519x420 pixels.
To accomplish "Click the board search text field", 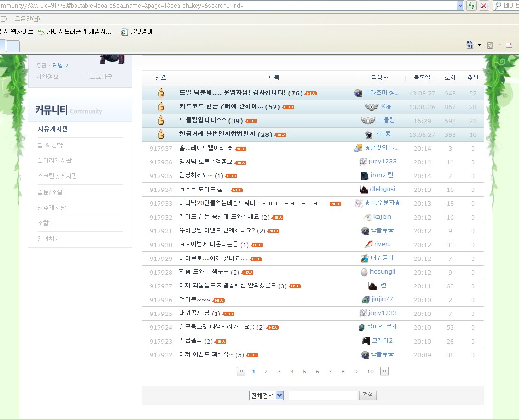I will 322,395.
